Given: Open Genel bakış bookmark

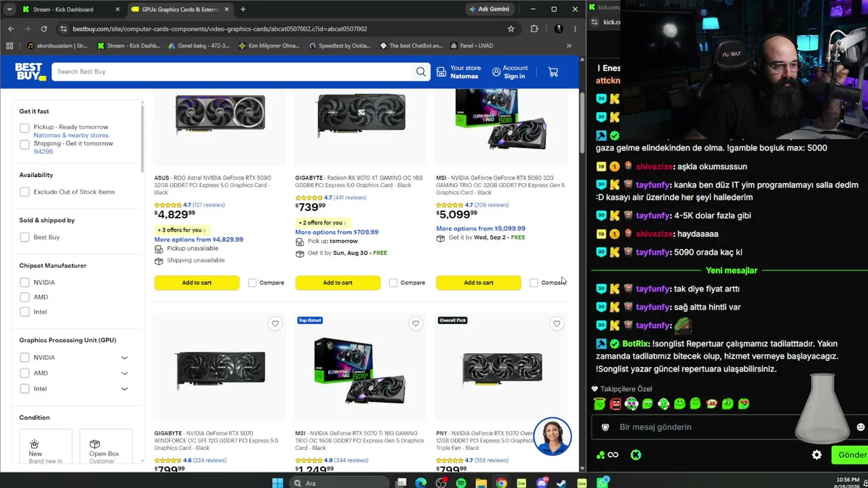Looking at the screenshot, I should coord(198,45).
